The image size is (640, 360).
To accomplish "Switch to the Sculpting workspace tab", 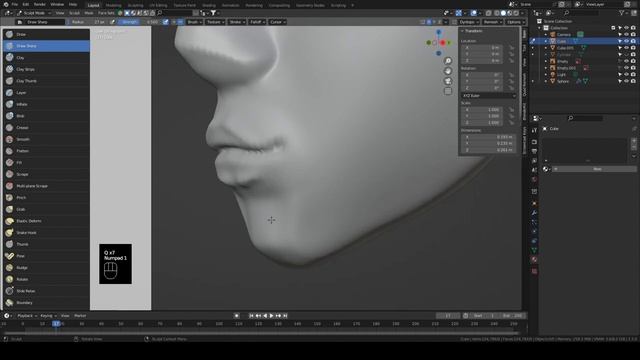I will click(x=136, y=5).
